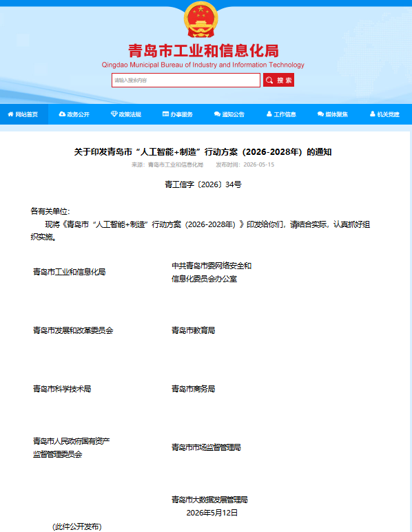
Task: Click the publish time 2026-05-15
Action: click(x=245, y=164)
